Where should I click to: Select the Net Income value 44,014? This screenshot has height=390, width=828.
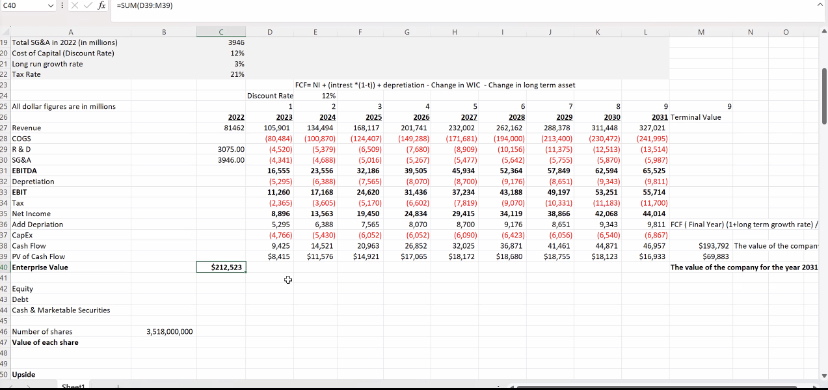coord(645,214)
